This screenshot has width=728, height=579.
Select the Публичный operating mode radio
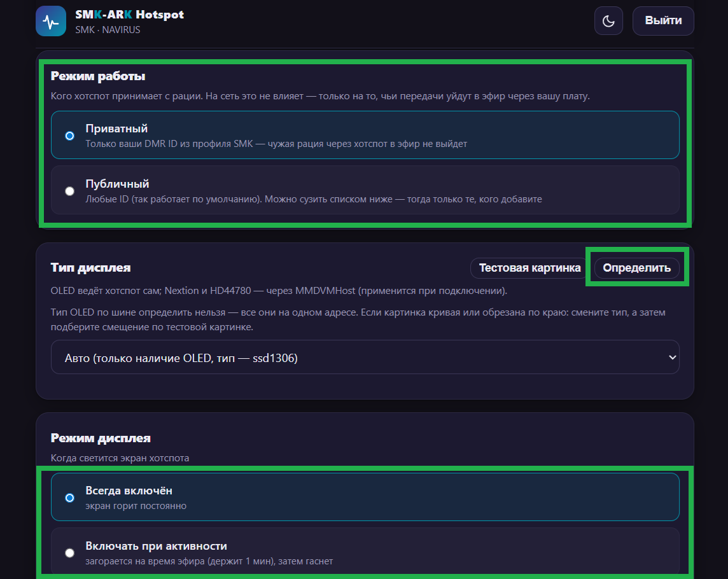(x=69, y=191)
